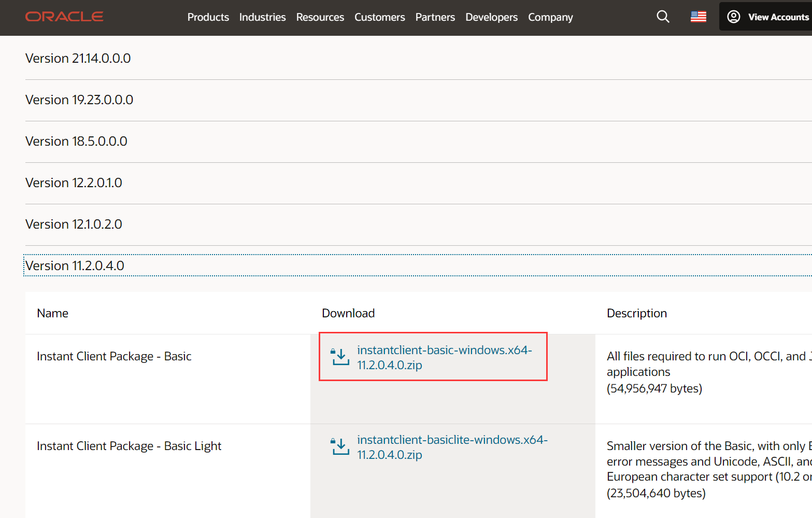Click download icon for basic-windows zip

pos(340,357)
